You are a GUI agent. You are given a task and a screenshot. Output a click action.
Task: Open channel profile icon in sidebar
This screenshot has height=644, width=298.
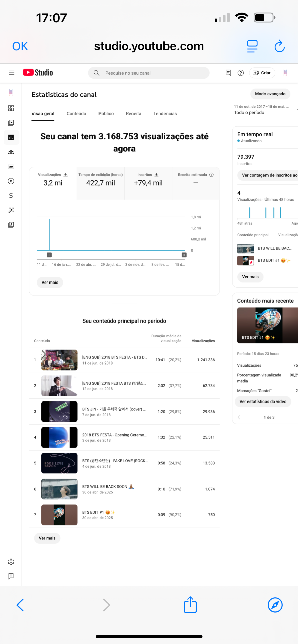pos(11,92)
